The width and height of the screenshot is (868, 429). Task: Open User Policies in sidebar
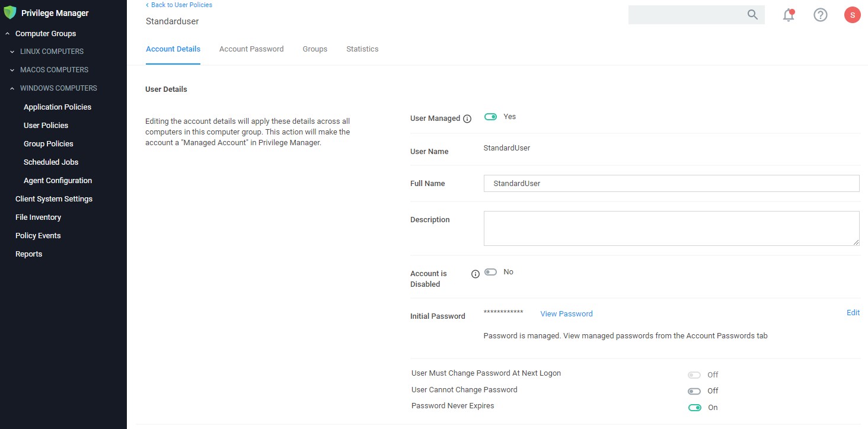point(46,126)
